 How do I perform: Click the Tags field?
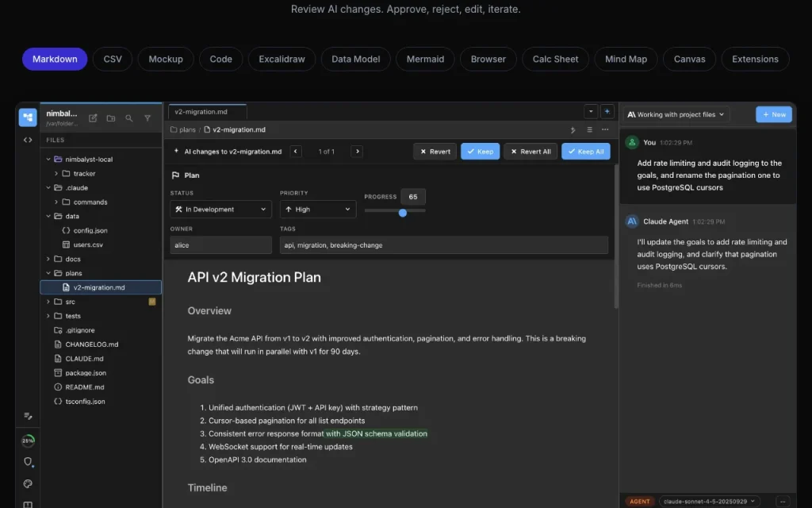(444, 245)
